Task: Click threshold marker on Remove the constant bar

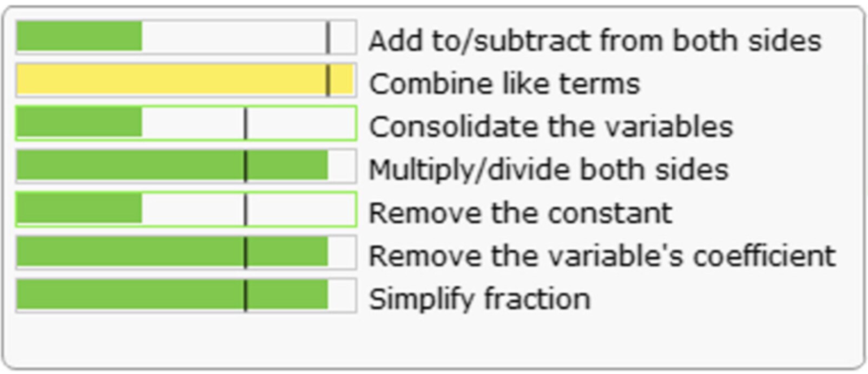Action: coord(245,209)
